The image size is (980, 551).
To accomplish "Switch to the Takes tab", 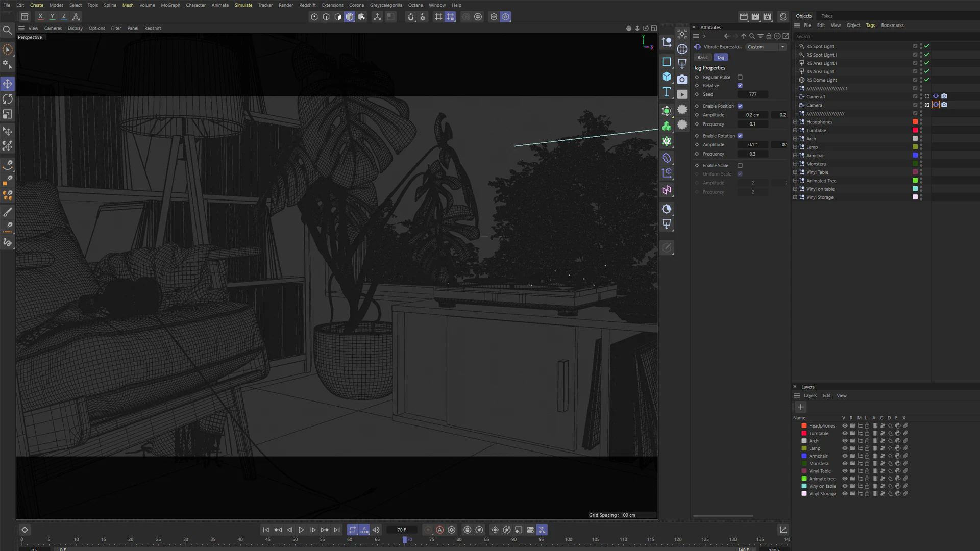I will [x=827, y=16].
